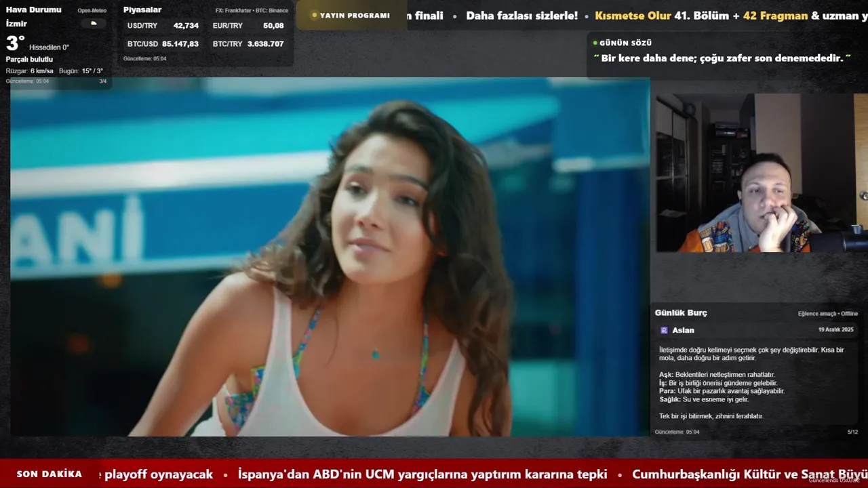Click the 'Rüzgar: 6 km/sa' wind value
The height and width of the screenshot is (488, 868).
pos(30,70)
